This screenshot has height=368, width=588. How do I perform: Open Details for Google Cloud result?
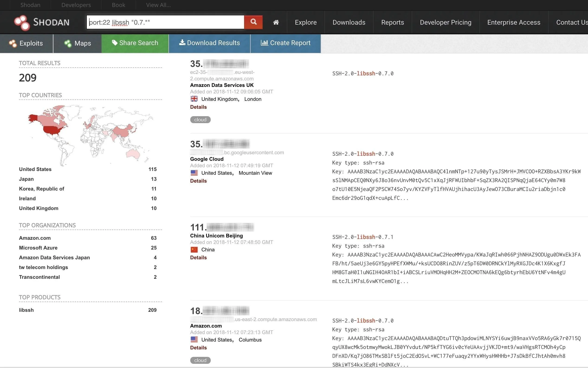[x=198, y=181]
